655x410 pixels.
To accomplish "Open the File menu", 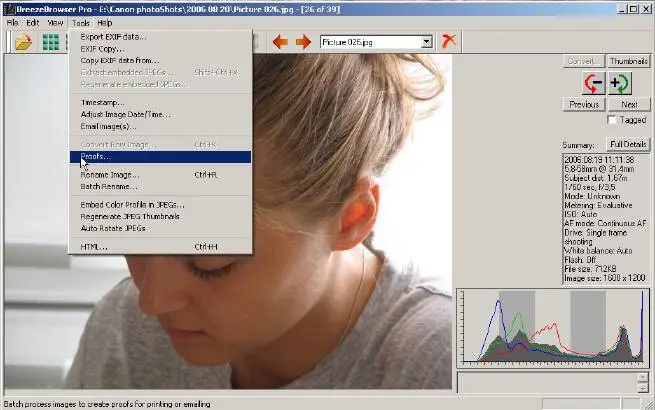I will point(12,23).
